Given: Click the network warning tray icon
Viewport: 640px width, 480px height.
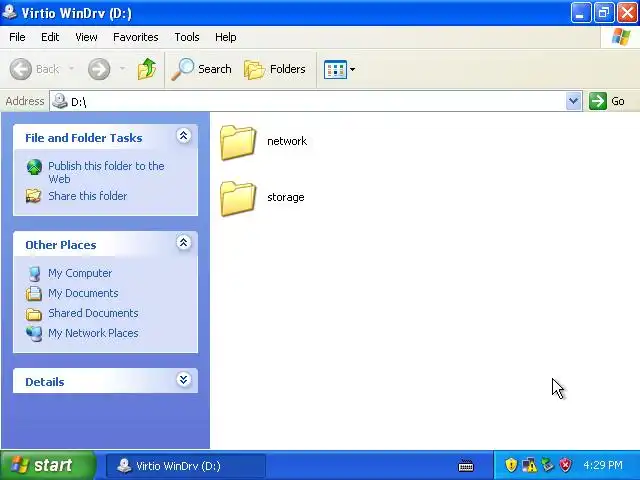Looking at the screenshot, I should (x=529, y=465).
